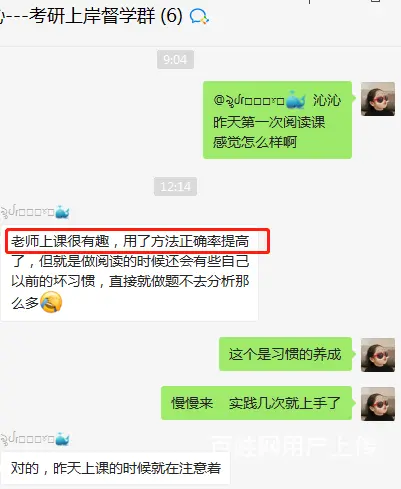Screen dimensions: 401x489
Task: Open the 考研上岸督学群 group title
Action: point(91,16)
